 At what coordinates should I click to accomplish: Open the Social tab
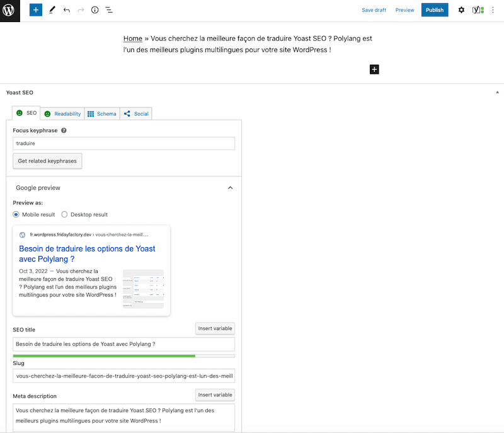click(x=136, y=114)
